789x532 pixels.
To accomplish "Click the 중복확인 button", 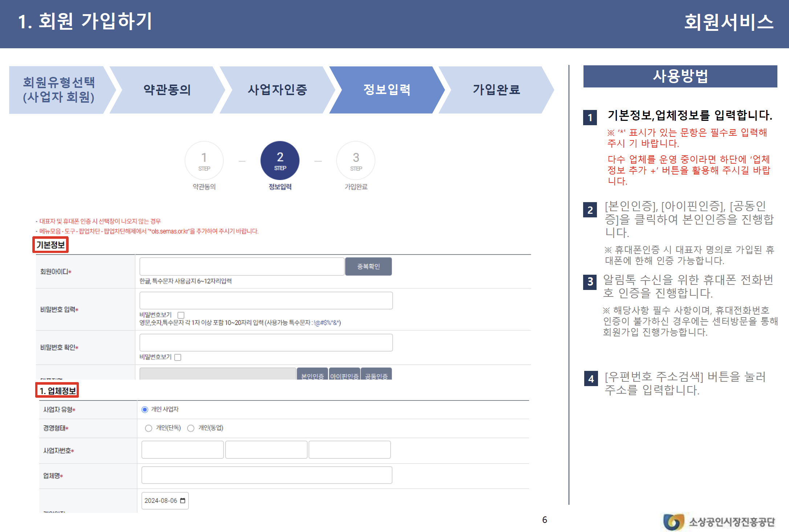I will (368, 266).
